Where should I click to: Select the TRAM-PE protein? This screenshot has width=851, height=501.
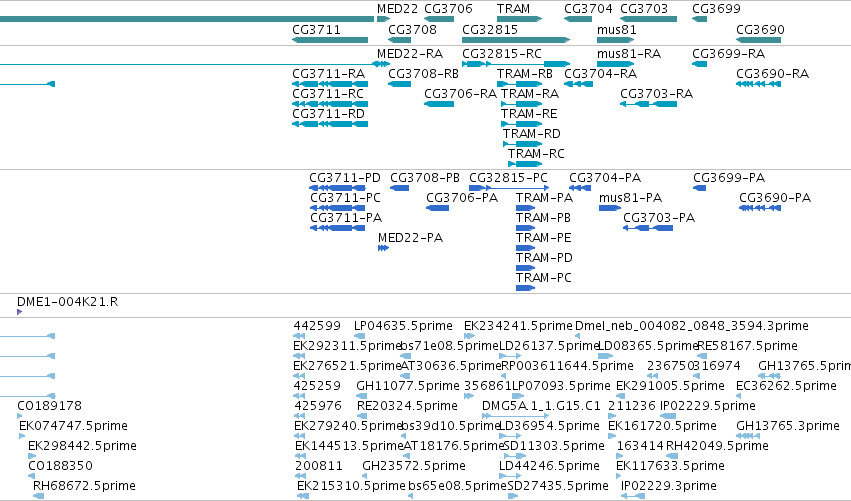pyautogui.click(x=525, y=248)
